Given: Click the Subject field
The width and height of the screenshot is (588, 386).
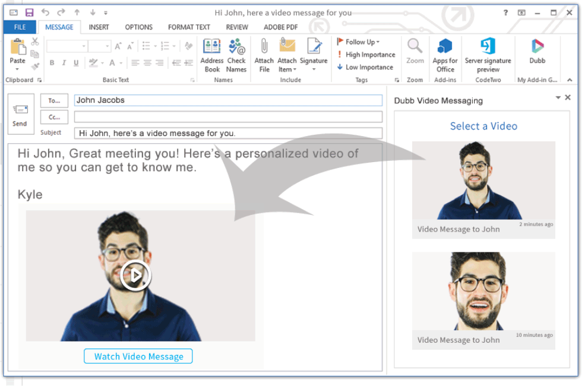Looking at the screenshot, I should coord(229,133).
